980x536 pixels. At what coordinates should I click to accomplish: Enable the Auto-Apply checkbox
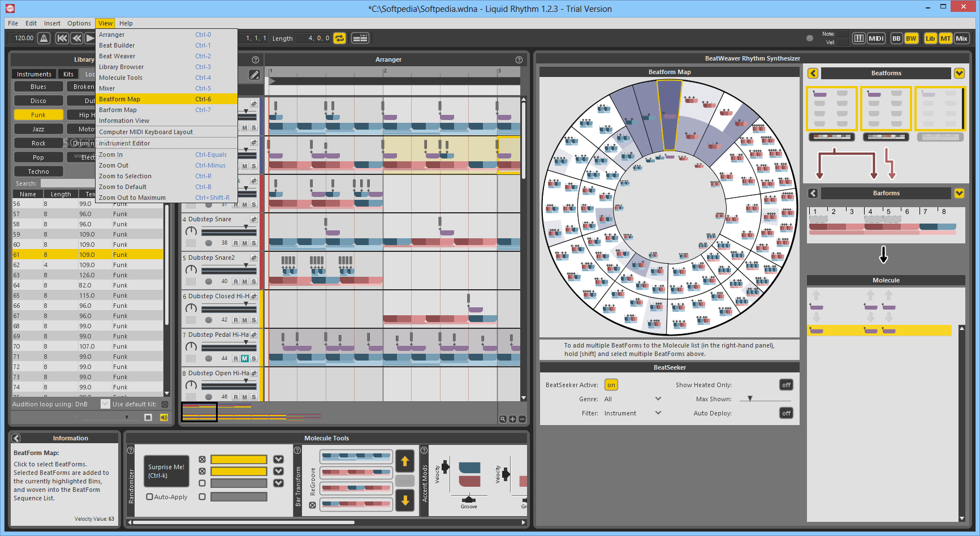pyautogui.click(x=149, y=497)
